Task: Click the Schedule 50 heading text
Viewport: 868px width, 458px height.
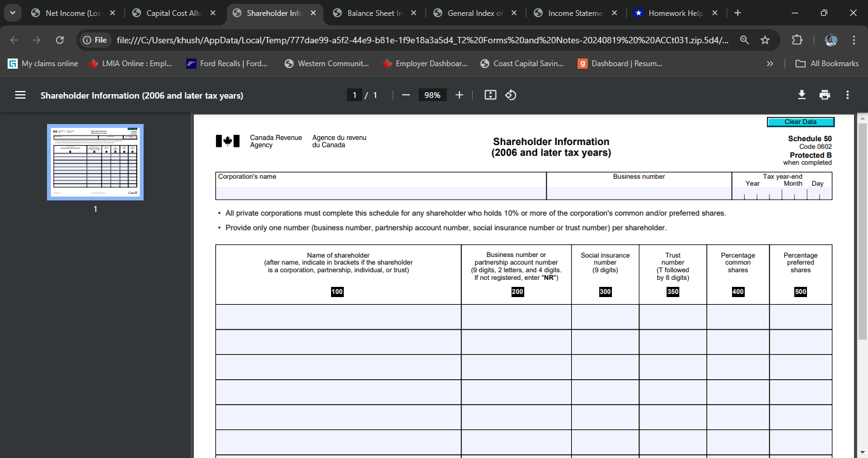Action: [810, 139]
